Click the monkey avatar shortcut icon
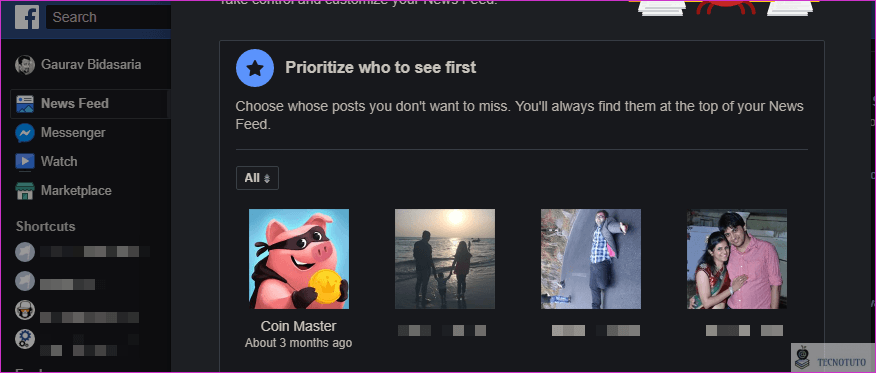 (25, 310)
